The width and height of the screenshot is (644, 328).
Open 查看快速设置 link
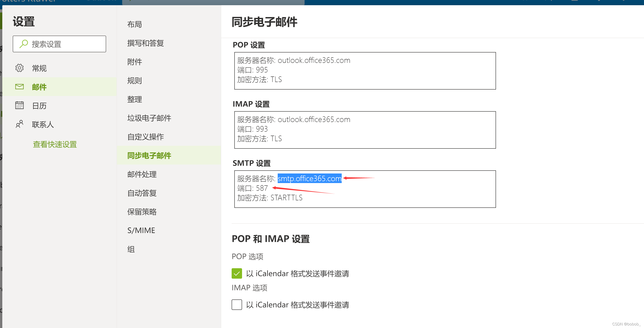55,144
